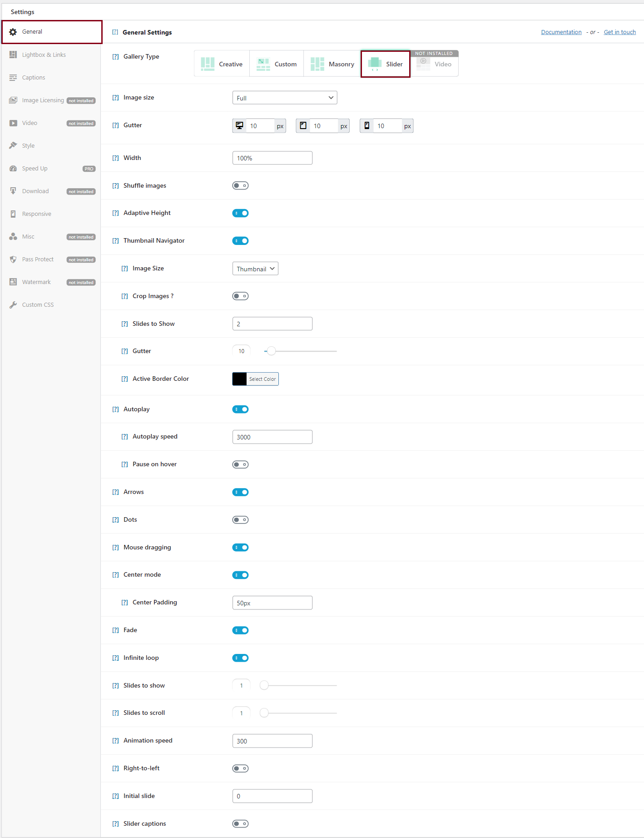644x838 pixels.
Task: Switch to the Captions settings tab
Action: click(x=34, y=78)
